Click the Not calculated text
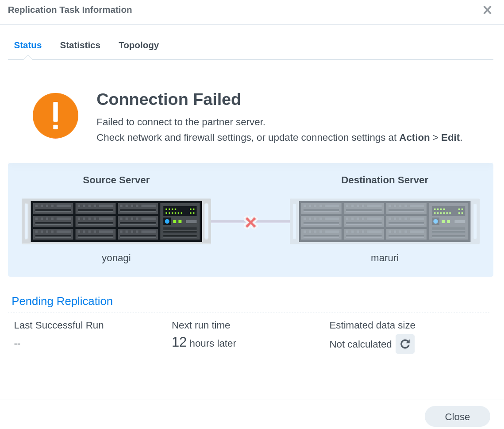Image resolution: width=504 pixels, height=429 pixels. 361,344
